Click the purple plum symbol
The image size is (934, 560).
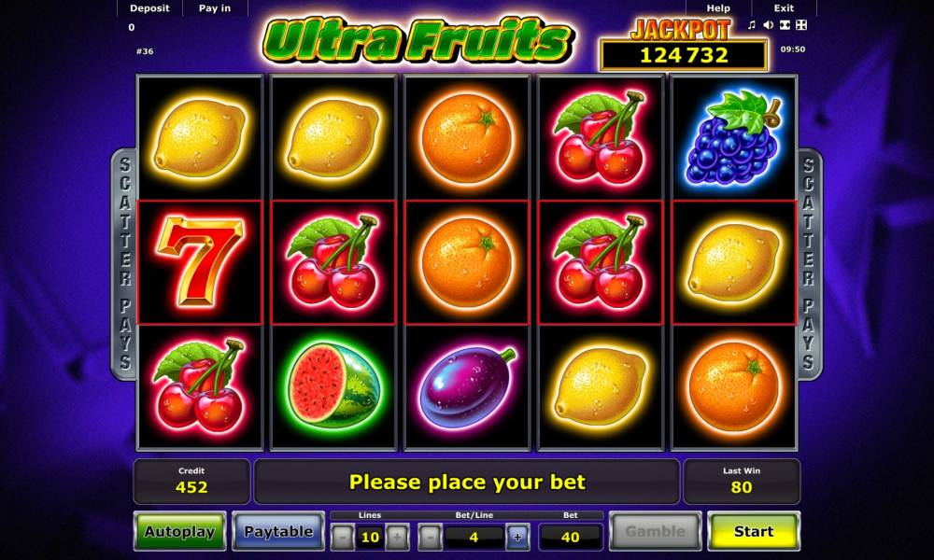467,385
